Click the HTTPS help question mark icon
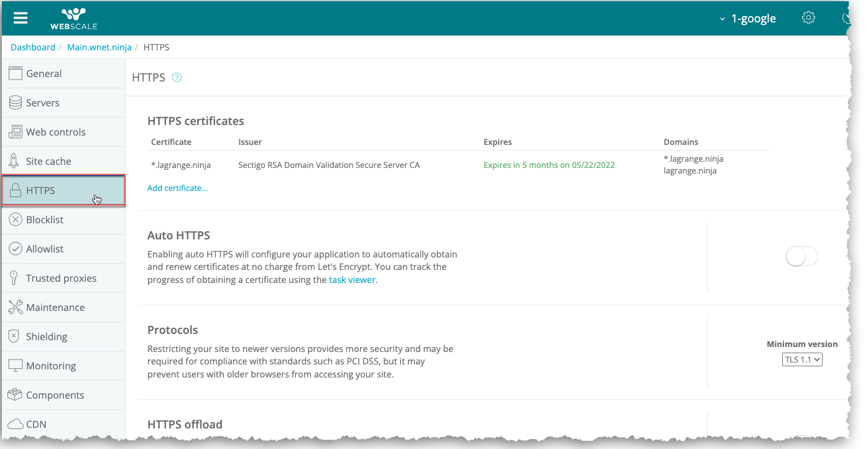868x449 pixels. coord(177,78)
